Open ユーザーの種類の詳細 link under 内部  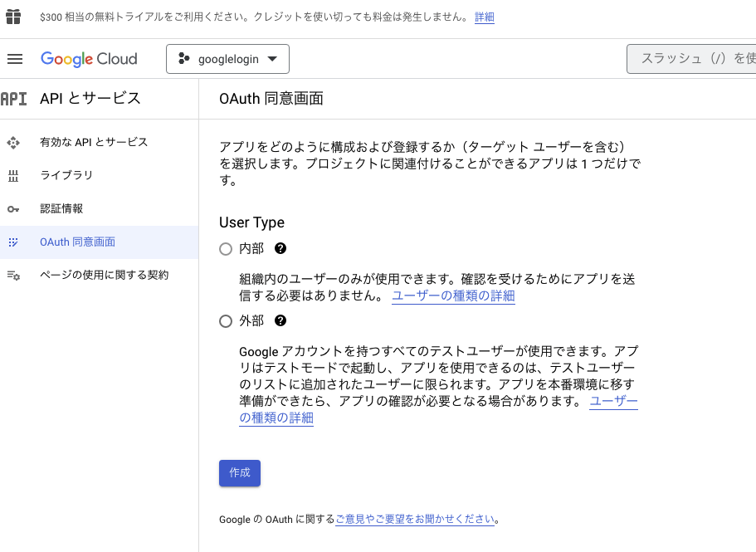pyautogui.click(x=453, y=296)
